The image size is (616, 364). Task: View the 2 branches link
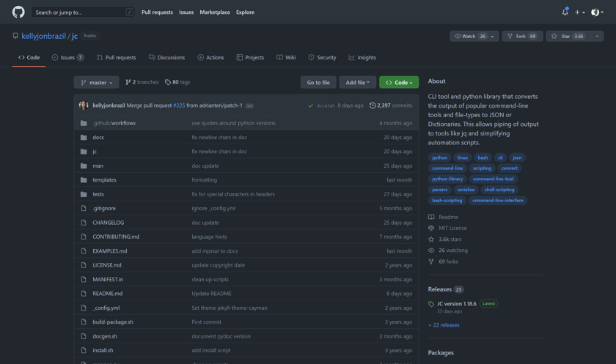click(x=142, y=82)
